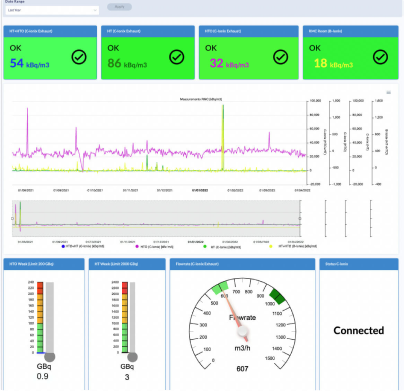Click the checkmark icon beside 32 kBq/m3
This screenshot has height=391, width=404.
[x=281, y=57]
